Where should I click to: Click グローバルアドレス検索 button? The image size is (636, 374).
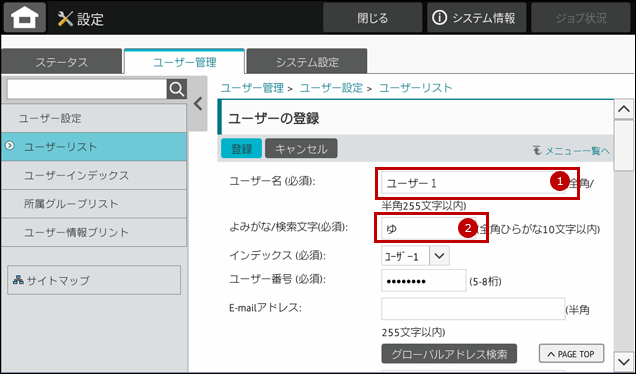[449, 354]
